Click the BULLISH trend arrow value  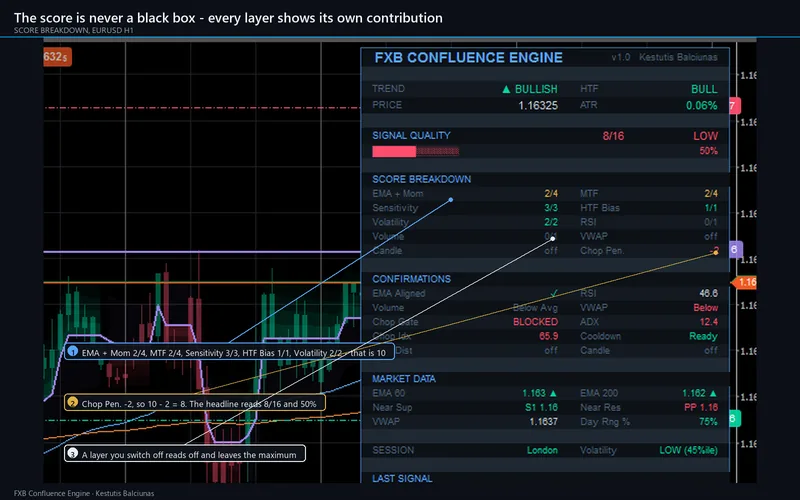tap(530, 89)
